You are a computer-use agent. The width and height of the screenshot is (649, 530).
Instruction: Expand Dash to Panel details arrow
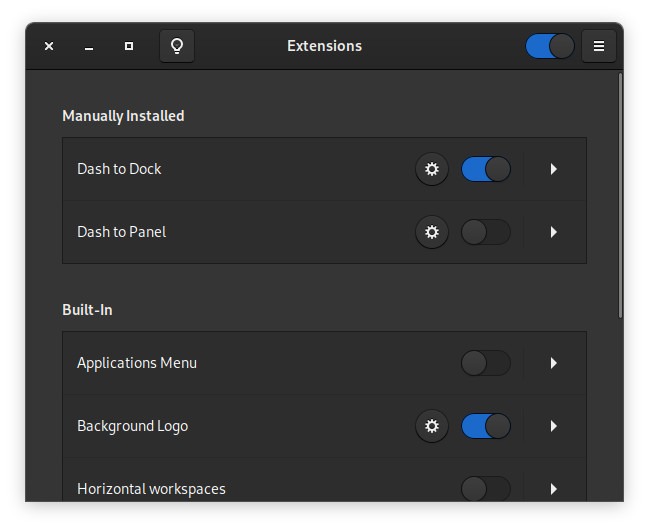click(553, 232)
